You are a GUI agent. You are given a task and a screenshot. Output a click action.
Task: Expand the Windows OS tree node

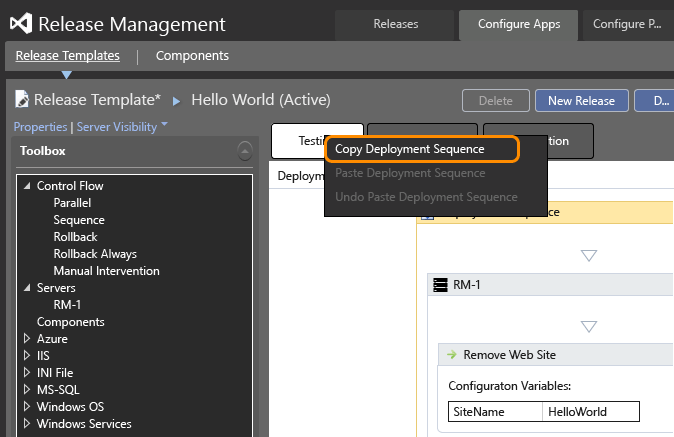27,406
